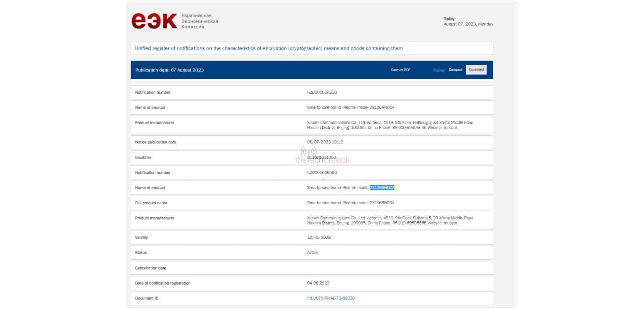Open the Unified register of notifications heading link
644x309 pixels.
(269, 48)
